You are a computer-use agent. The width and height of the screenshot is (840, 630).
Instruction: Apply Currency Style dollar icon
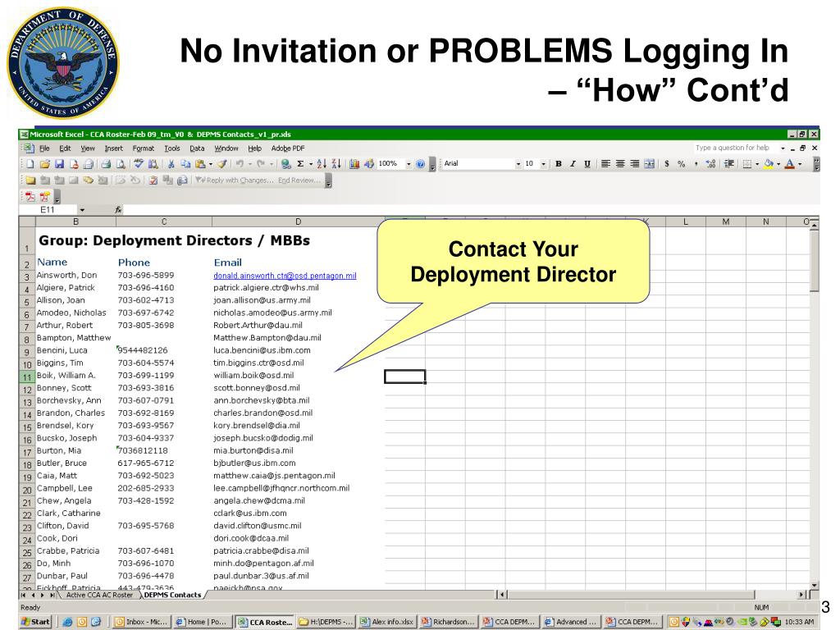(667, 164)
